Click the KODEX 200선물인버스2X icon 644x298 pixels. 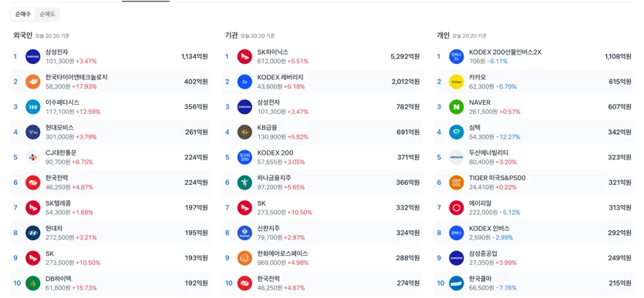457,56
